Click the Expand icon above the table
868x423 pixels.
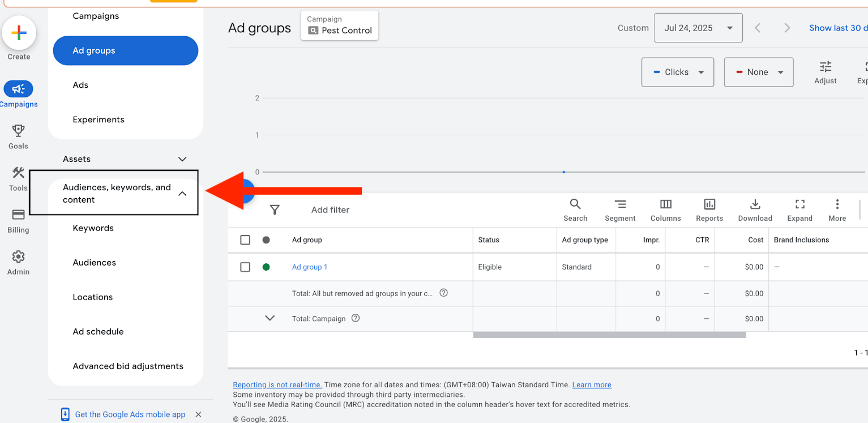(799, 204)
